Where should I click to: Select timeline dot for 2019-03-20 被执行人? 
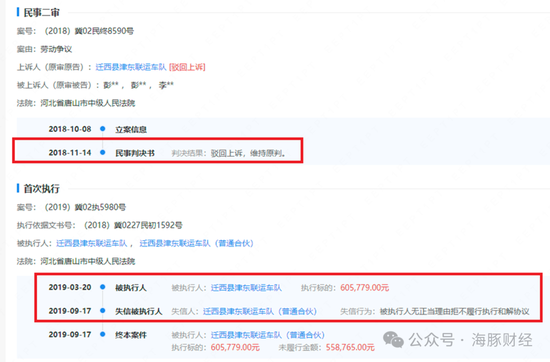coord(102,287)
